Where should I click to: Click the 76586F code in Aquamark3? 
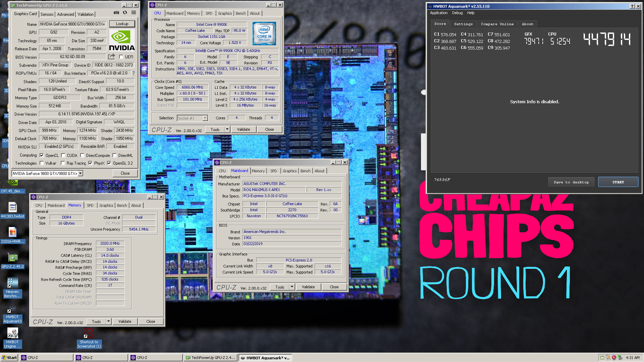(x=442, y=180)
